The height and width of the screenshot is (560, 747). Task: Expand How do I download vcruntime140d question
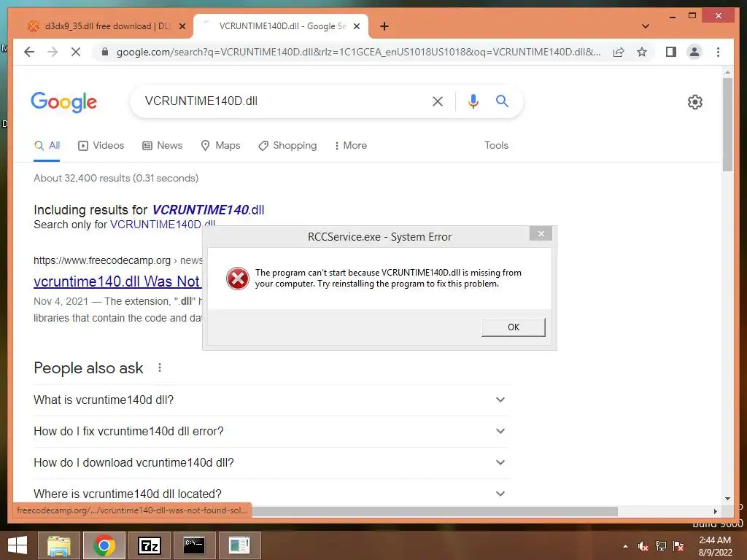click(270, 463)
